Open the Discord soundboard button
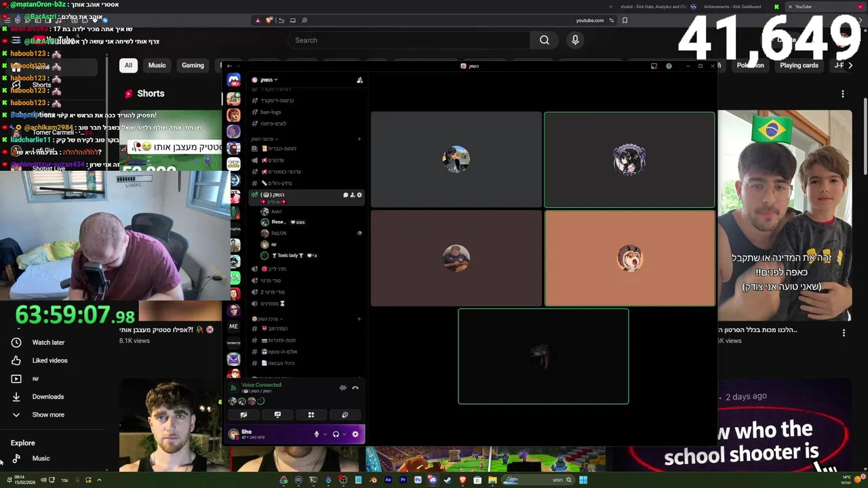This screenshot has width=868, height=488. tap(345, 415)
